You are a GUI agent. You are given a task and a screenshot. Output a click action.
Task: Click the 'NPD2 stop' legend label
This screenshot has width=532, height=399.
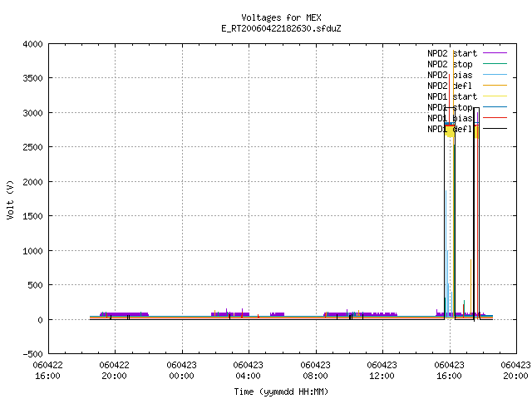coord(450,64)
